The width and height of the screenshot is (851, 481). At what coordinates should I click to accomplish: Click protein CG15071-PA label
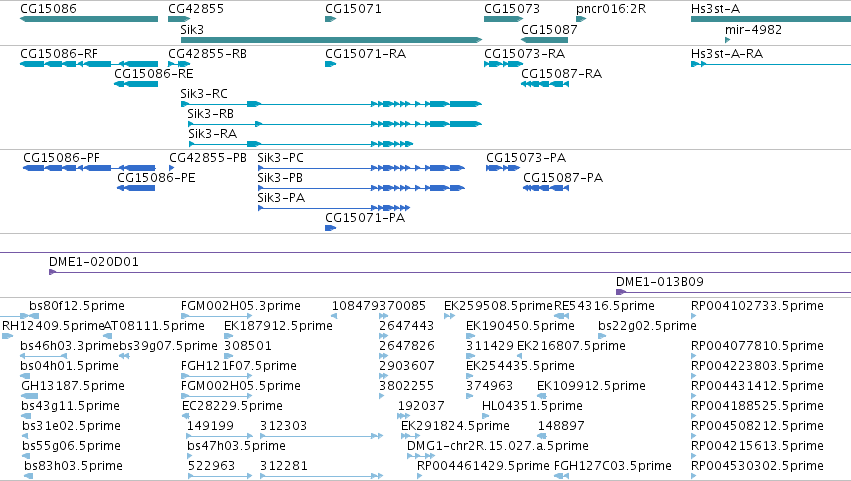pyautogui.click(x=365, y=218)
